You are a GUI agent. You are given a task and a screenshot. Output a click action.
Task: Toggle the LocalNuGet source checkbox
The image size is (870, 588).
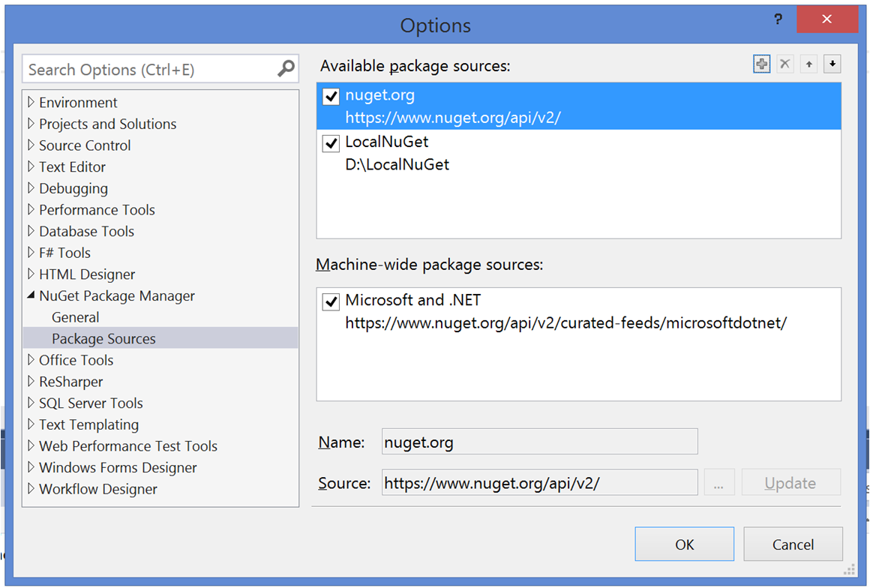[331, 143]
